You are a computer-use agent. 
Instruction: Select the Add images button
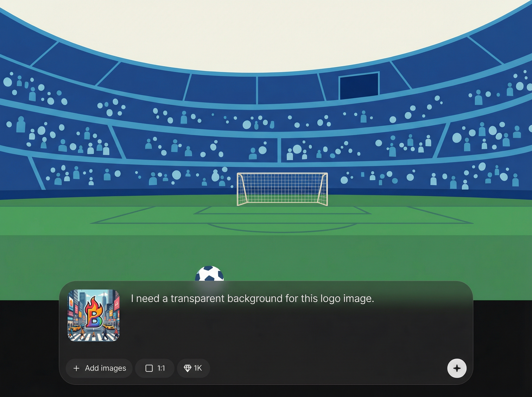(99, 368)
